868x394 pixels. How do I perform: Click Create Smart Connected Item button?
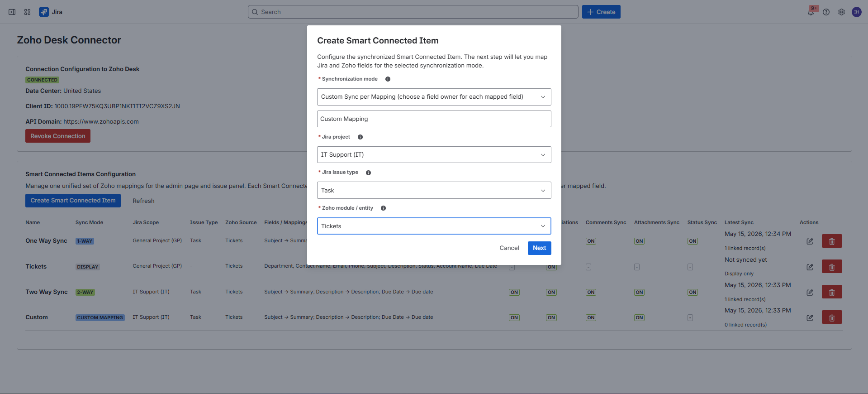73,201
